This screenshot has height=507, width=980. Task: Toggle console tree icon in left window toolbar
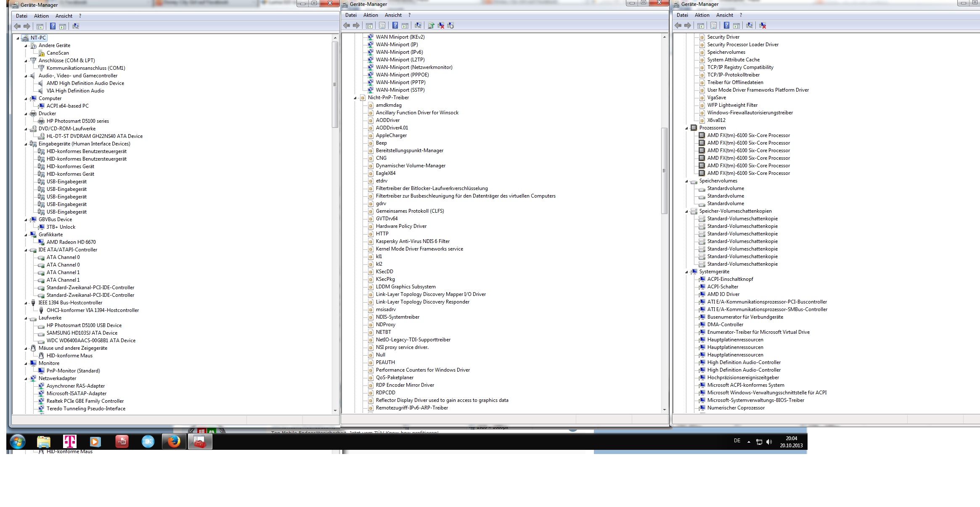tap(40, 26)
